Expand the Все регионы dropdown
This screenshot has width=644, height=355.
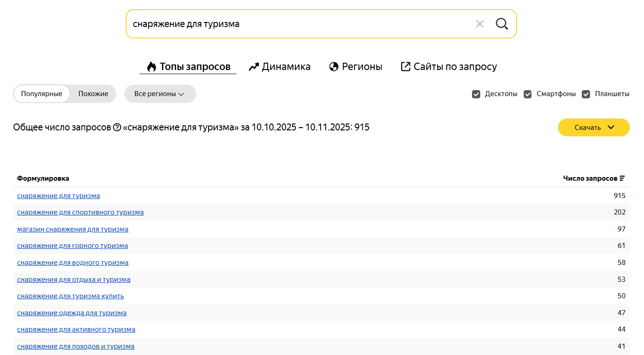click(160, 94)
